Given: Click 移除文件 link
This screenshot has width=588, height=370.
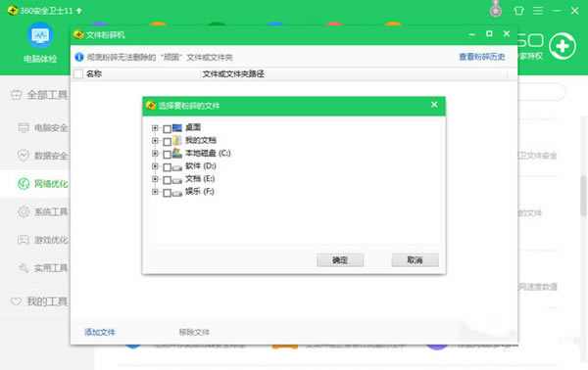Looking at the screenshot, I should [x=194, y=332].
